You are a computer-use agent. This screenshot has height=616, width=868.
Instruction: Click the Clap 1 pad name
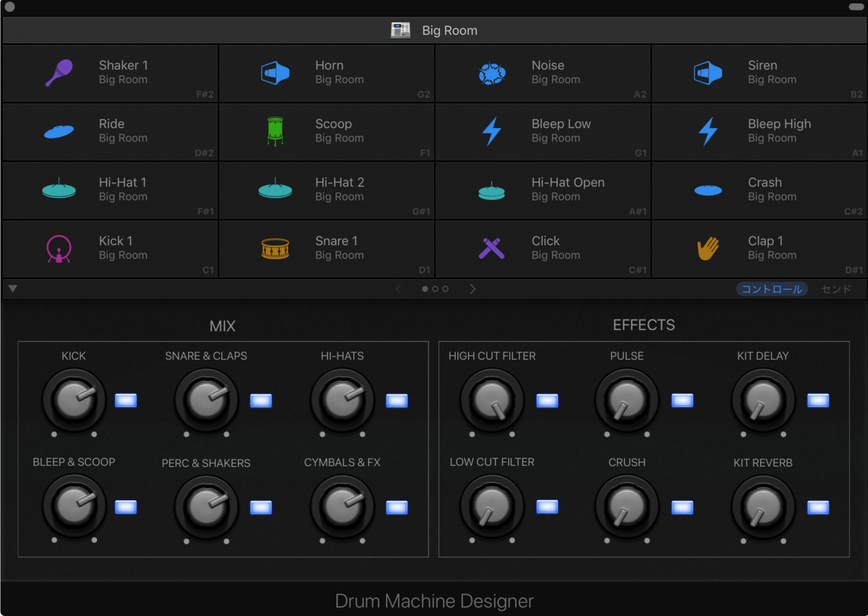[765, 241]
